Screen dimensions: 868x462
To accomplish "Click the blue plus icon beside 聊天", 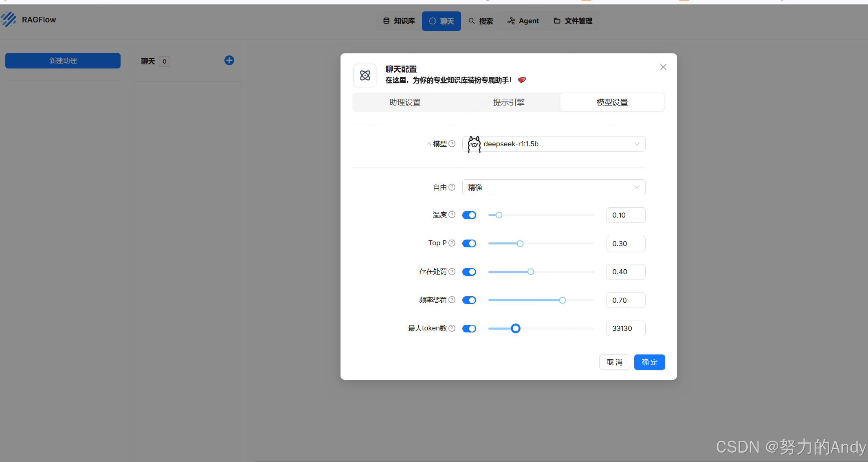I will point(229,61).
